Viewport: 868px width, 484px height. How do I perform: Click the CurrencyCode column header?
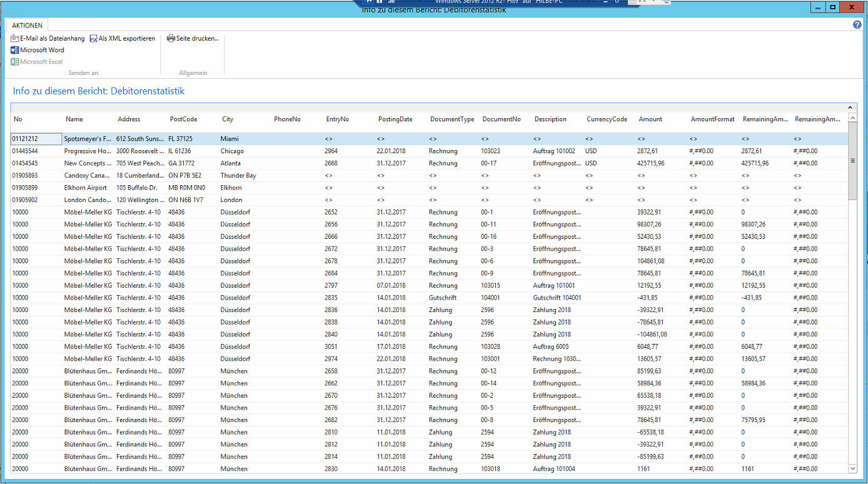click(x=607, y=119)
